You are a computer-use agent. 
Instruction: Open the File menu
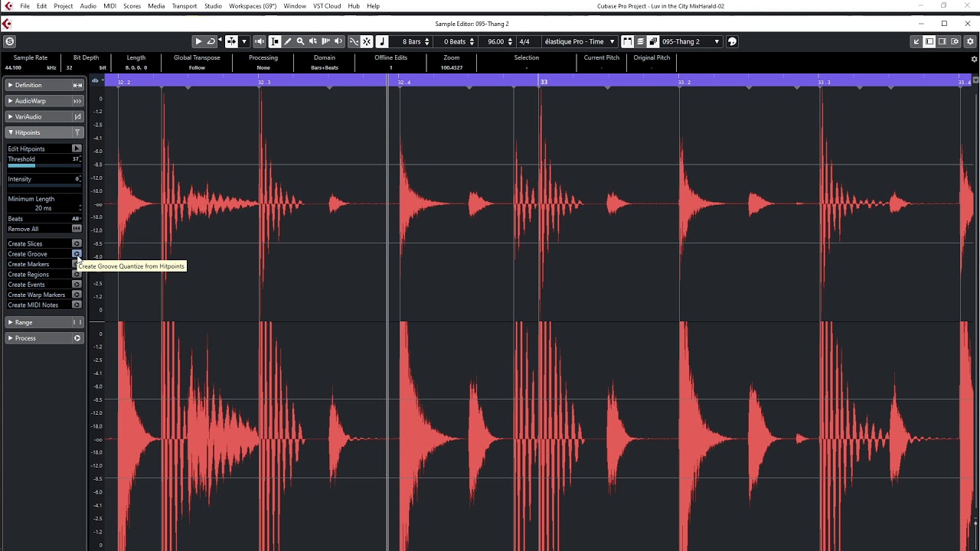click(25, 6)
